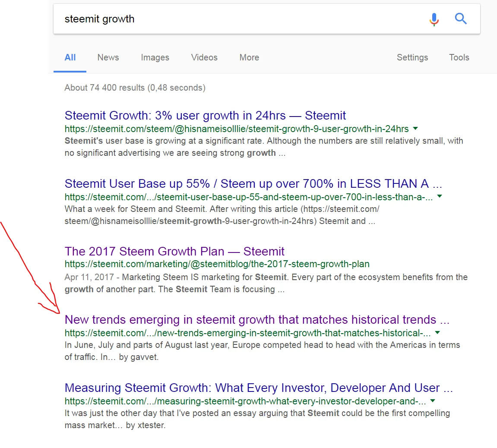Expand dropdown arrow beside new-trends-emerging URL
This screenshot has height=448, width=497.
click(x=437, y=333)
